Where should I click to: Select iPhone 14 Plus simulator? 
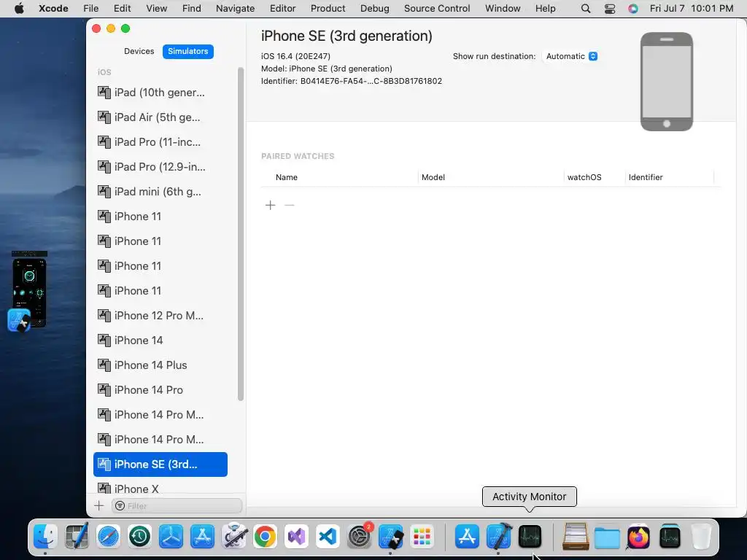pos(160,365)
